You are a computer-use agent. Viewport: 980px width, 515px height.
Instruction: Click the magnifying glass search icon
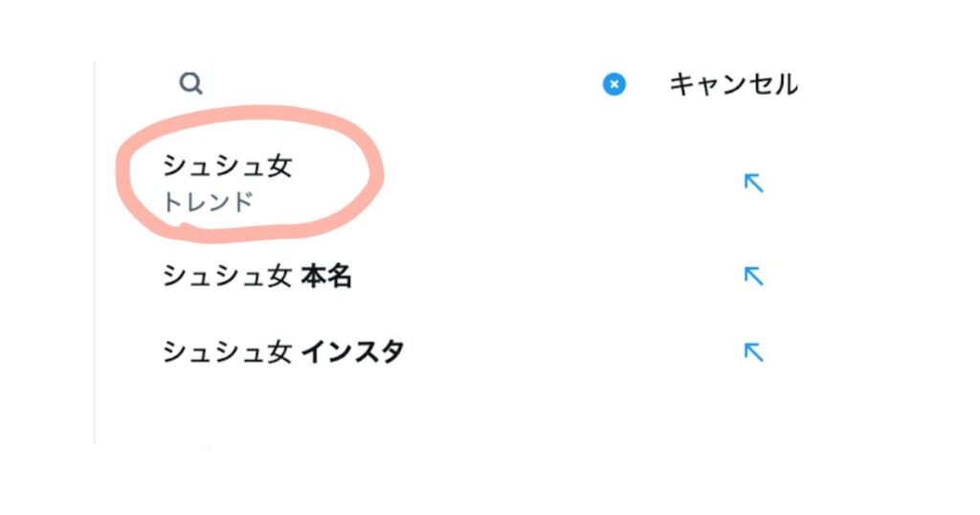click(x=190, y=83)
